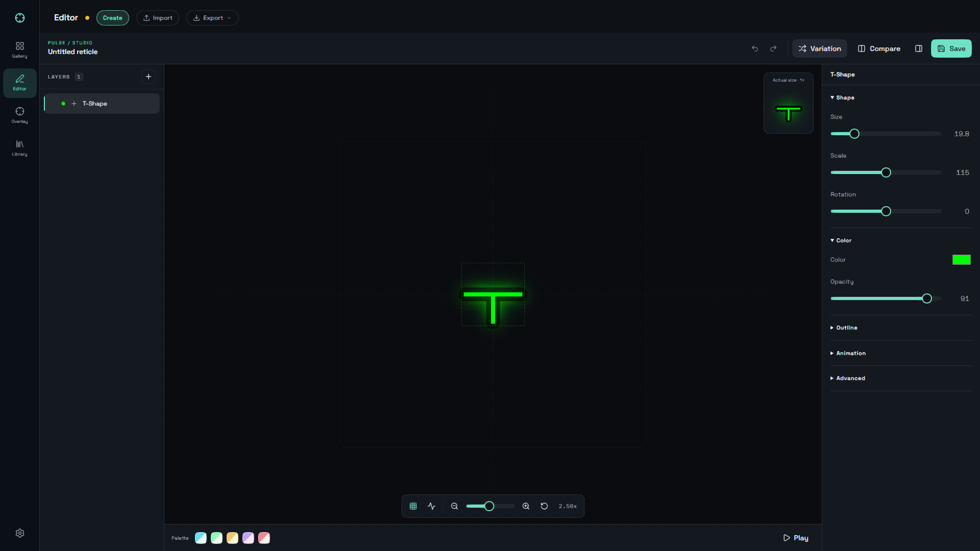The width and height of the screenshot is (980, 551).
Task: Select the green palette swatch
Action: click(217, 538)
